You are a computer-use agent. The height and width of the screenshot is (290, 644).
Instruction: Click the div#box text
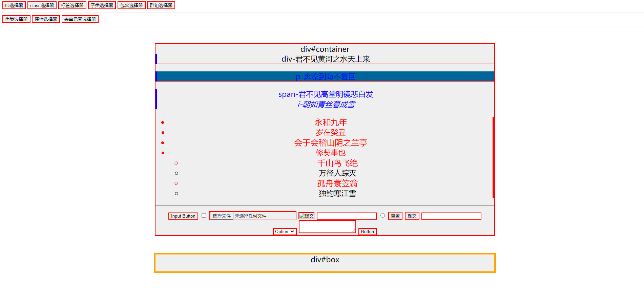(x=325, y=260)
